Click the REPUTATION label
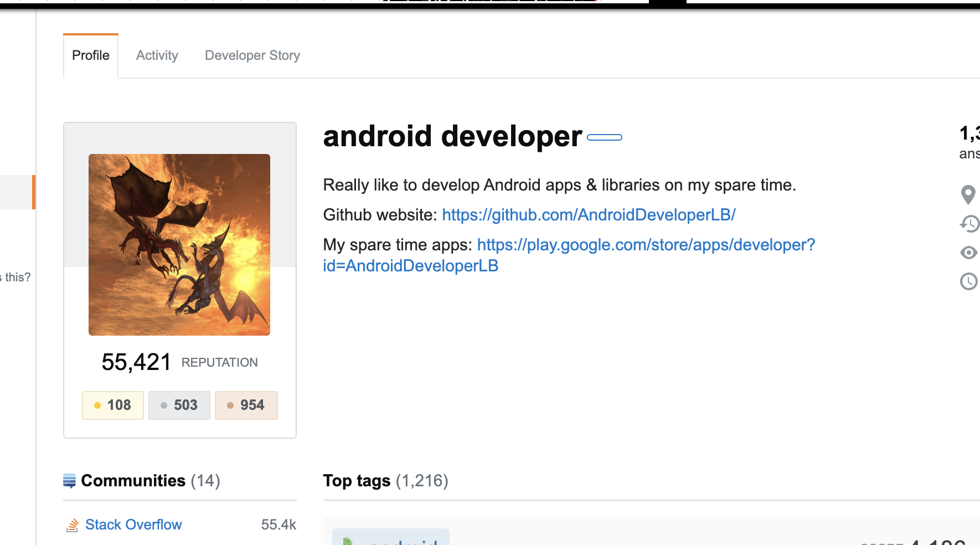Viewport: 980px width, 545px height. 220,362
